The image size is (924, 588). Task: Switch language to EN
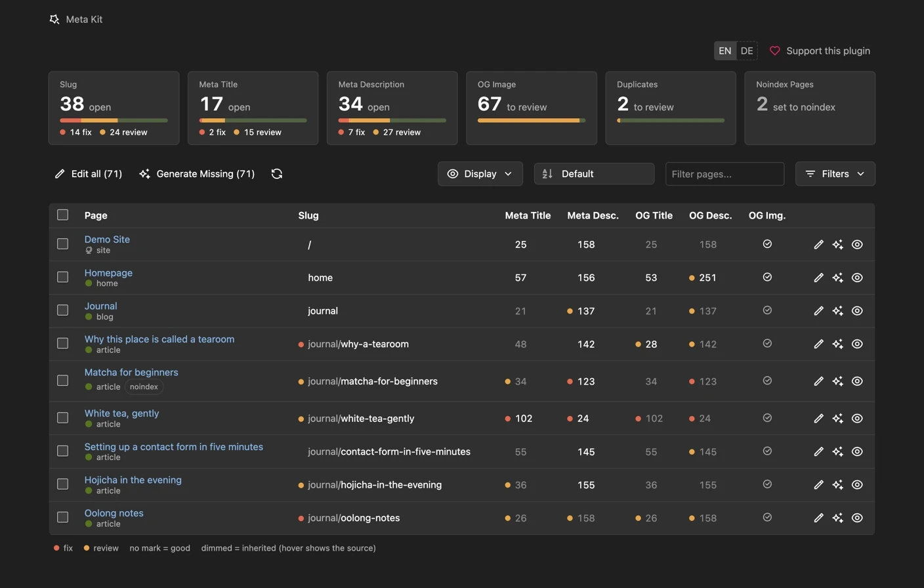point(724,51)
